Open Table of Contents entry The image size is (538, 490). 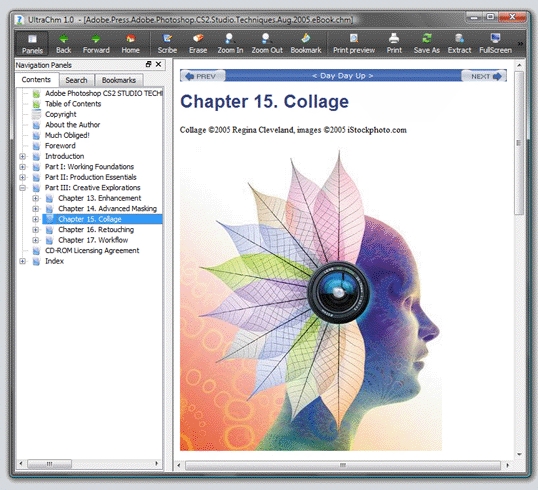tap(73, 104)
